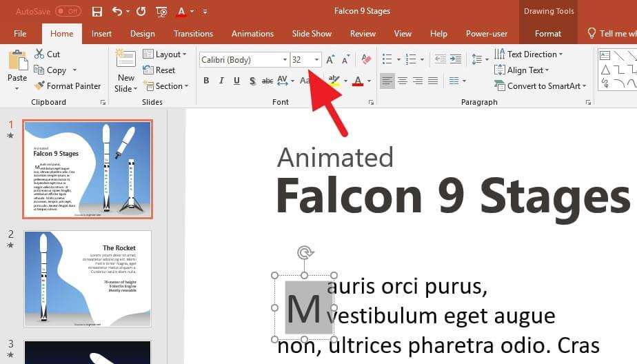637x364 pixels.
Task: Copy the selected text box
Action: [50, 70]
